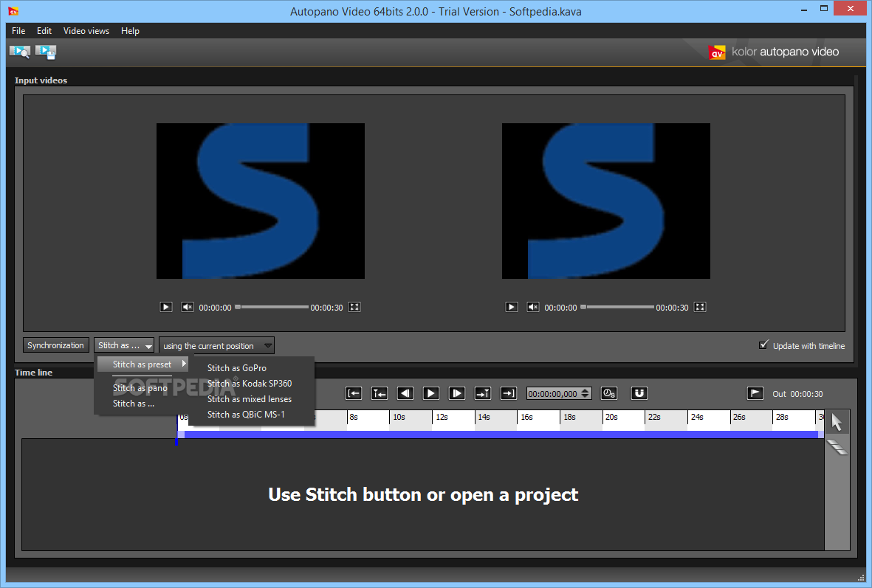872x588 pixels.
Task: Jump to timeline end button
Action: coord(508,393)
